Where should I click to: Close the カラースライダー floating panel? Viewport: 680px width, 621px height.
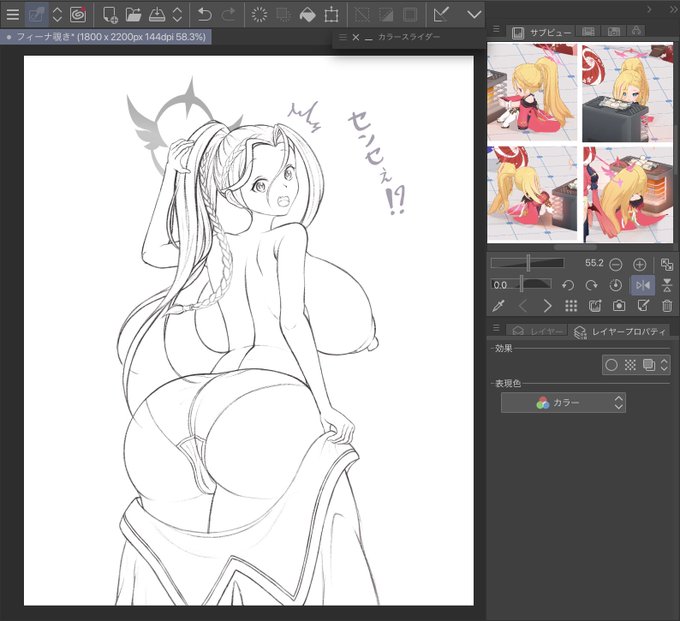(356, 37)
